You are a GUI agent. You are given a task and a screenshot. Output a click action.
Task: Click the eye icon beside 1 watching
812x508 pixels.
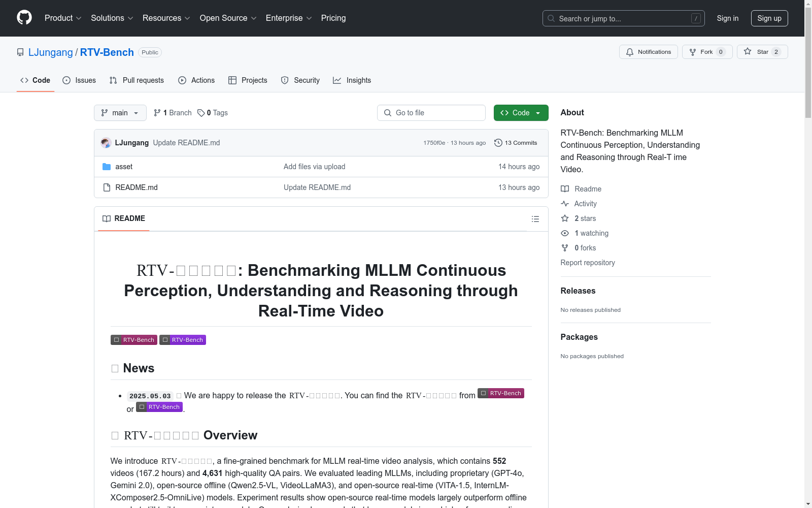(565, 233)
